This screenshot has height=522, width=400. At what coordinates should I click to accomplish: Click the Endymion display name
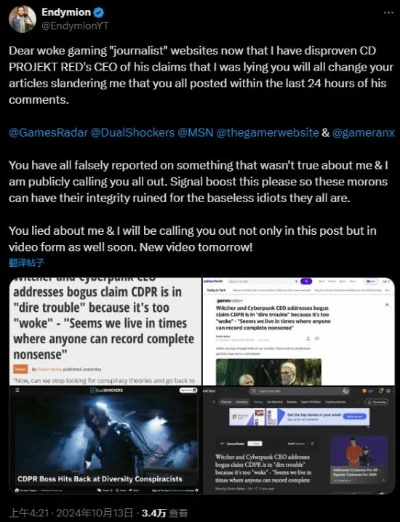[x=66, y=12]
